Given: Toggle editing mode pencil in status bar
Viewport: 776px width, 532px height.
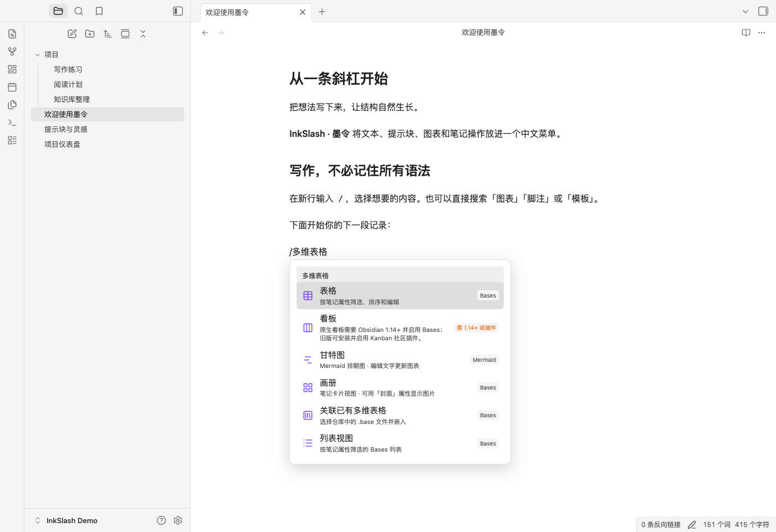Looking at the screenshot, I should 692,525.
